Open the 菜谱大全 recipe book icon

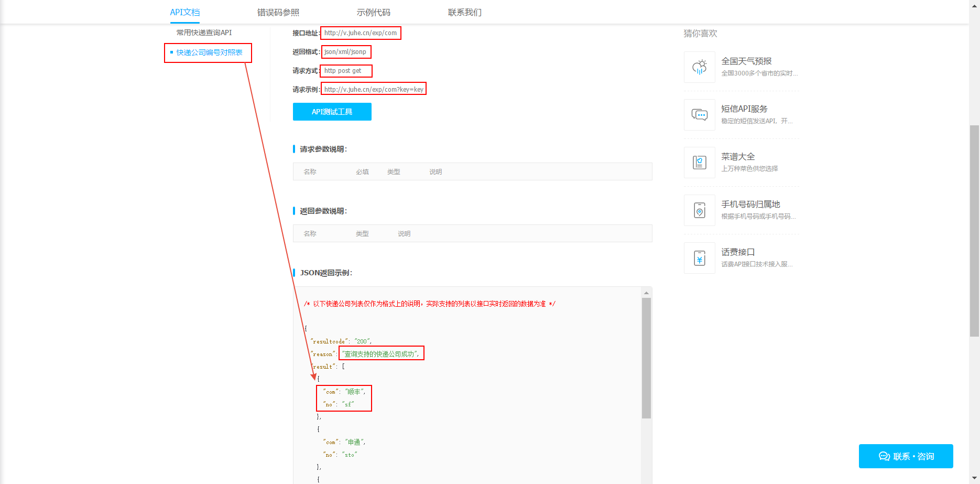700,163
